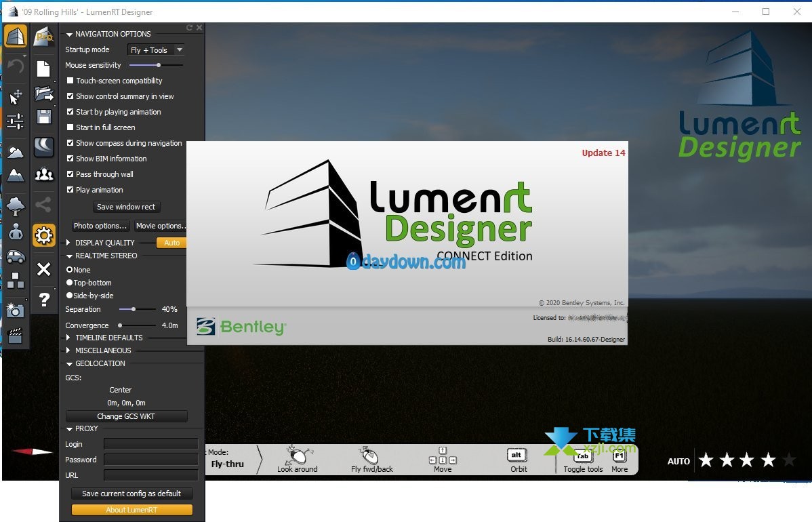Open Photo options
Viewport: 812px width, 522px height.
coord(100,226)
